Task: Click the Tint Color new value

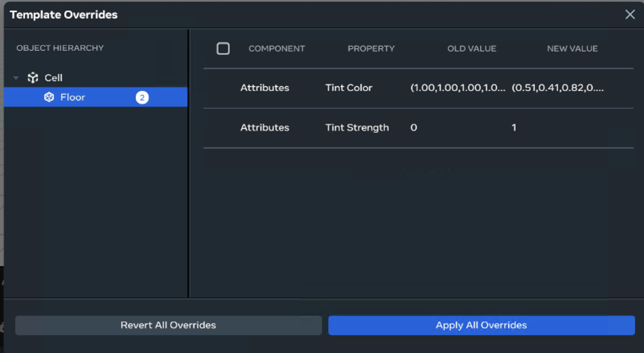Action: tap(557, 88)
